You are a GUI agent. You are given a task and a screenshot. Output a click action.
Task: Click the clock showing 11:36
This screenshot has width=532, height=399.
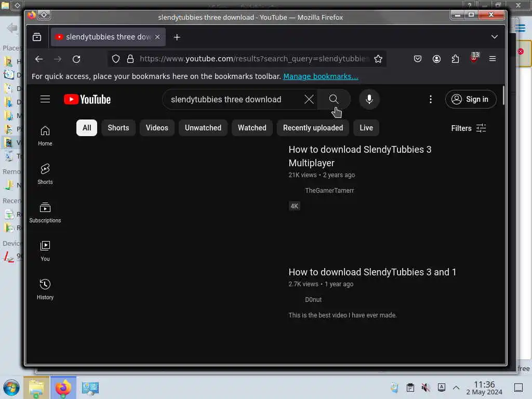(484, 388)
